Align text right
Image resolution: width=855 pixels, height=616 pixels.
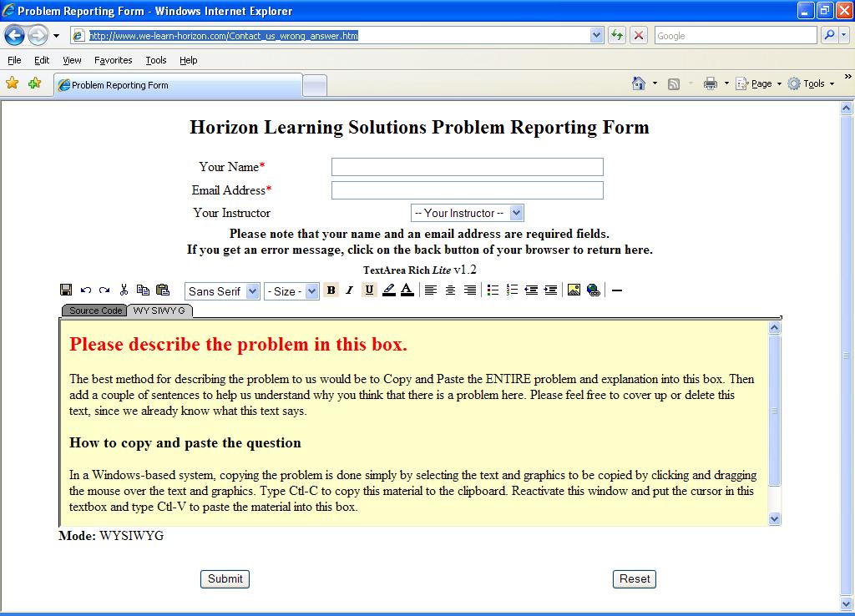pos(469,290)
